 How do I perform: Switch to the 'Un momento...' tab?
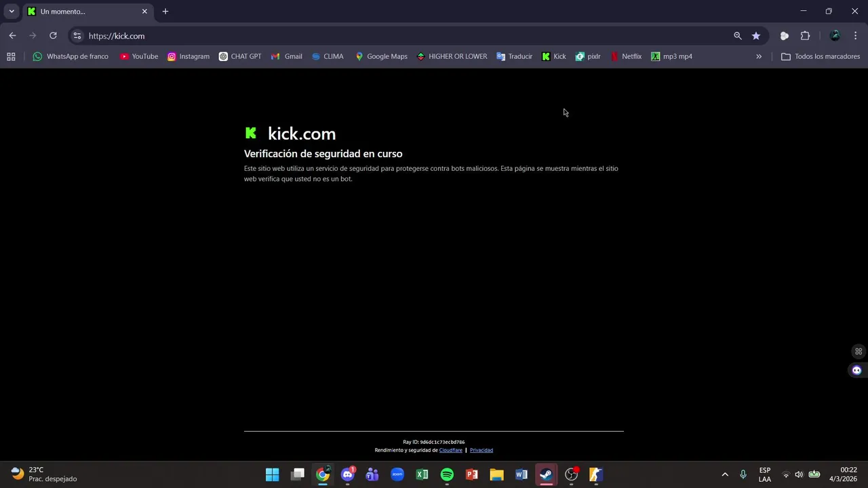coord(87,12)
